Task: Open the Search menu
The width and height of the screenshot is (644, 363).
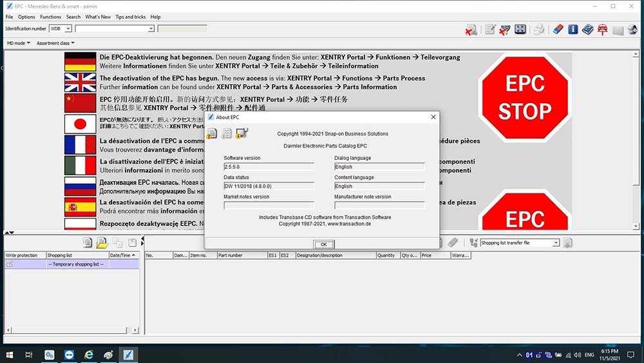Action: pyautogui.click(x=73, y=17)
